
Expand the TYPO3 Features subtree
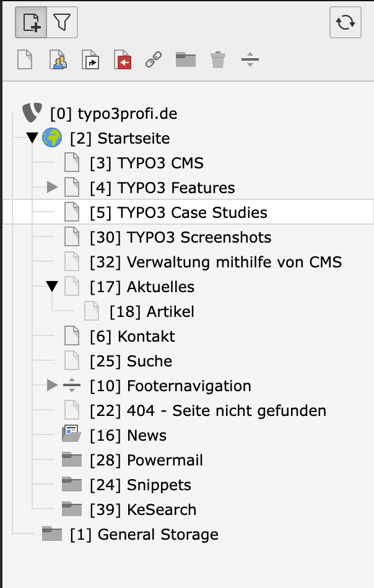(x=52, y=188)
